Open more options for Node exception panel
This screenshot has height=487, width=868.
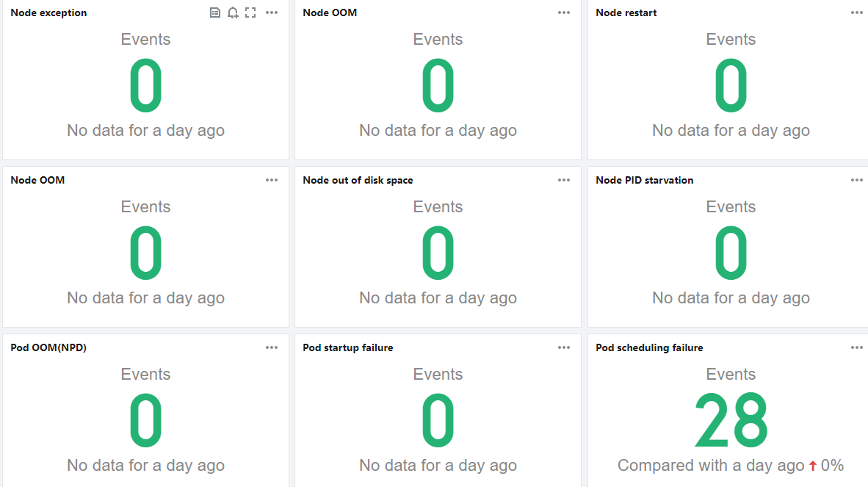(x=272, y=12)
